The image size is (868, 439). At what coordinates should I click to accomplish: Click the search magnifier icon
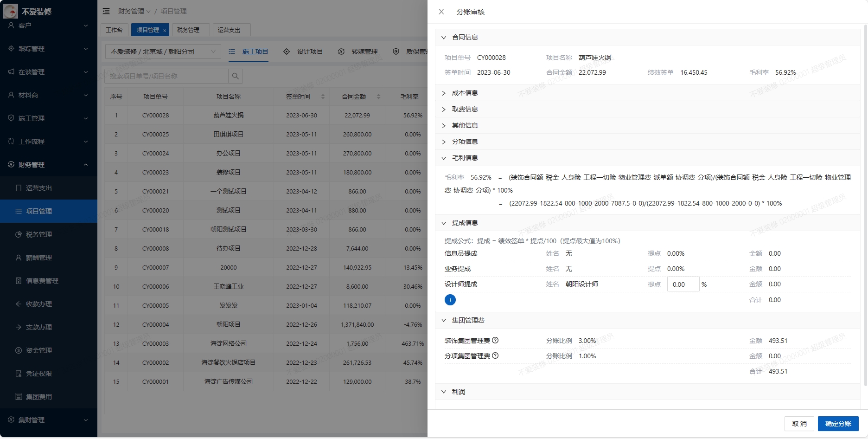coord(236,76)
